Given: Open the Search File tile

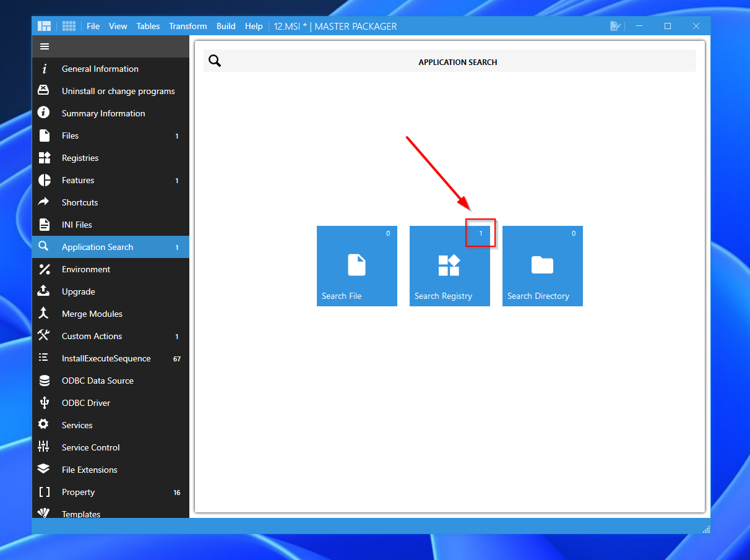Looking at the screenshot, I should pyautogui.click(x=357, y=266).
